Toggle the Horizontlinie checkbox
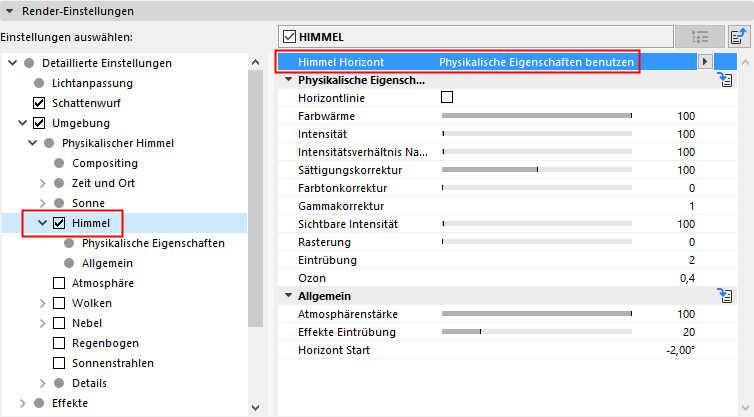The image size is (754, 417). click(447, 98)
